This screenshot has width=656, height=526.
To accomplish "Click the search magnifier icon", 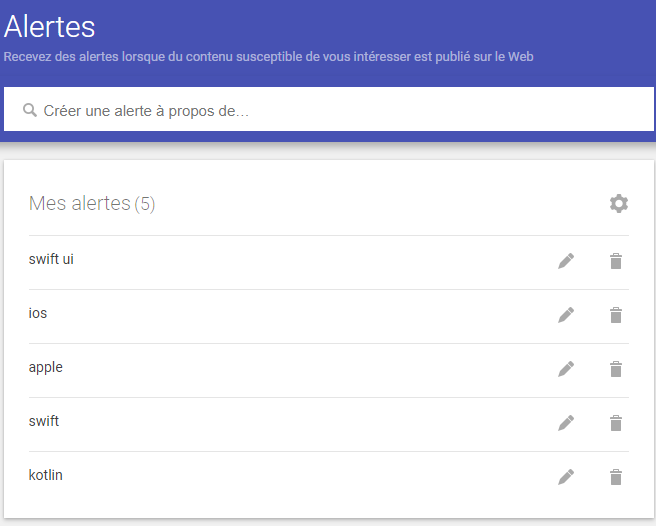I will tap(30, 110).
